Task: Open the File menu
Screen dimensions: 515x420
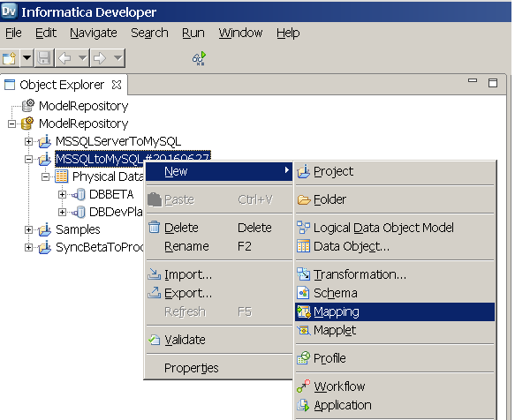Action: pos(13,33)
